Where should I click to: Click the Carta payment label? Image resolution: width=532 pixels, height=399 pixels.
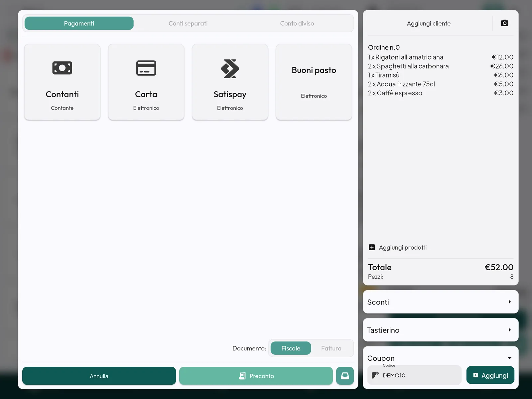146,95
